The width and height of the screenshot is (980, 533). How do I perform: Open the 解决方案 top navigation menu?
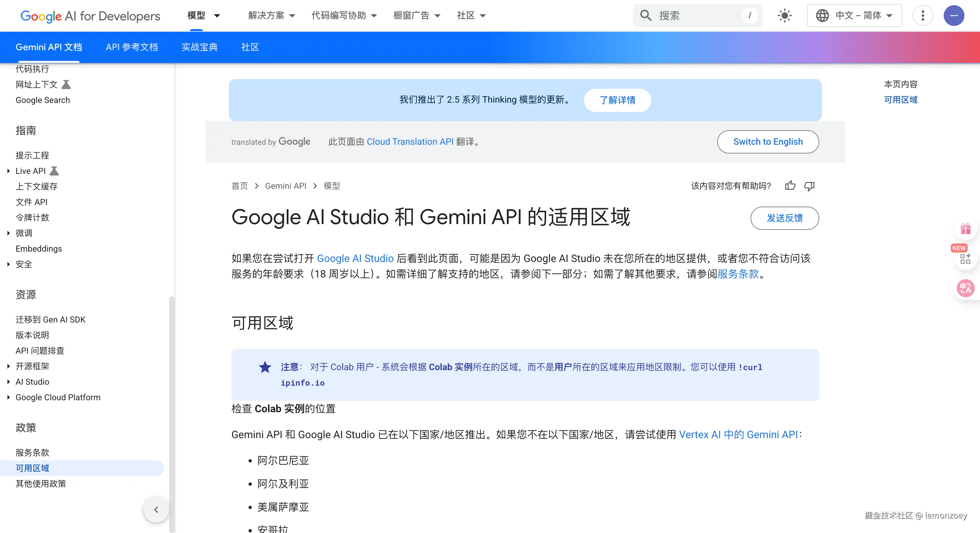click(271, 16)
